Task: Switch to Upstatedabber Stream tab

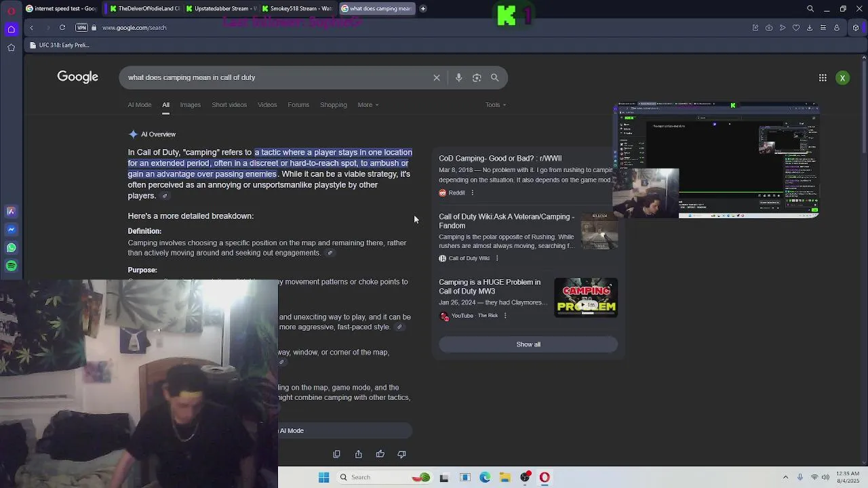Action: [221, 9]
